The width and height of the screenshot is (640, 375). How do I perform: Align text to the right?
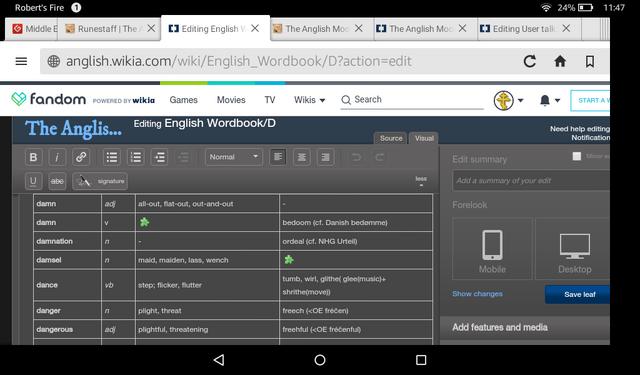click(325, 157)
